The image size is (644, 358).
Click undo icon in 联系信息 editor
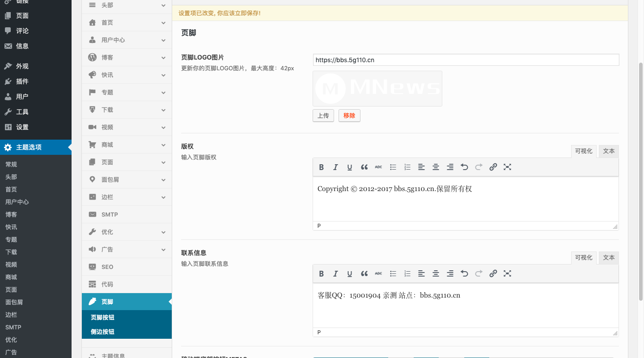coord(464,273)
